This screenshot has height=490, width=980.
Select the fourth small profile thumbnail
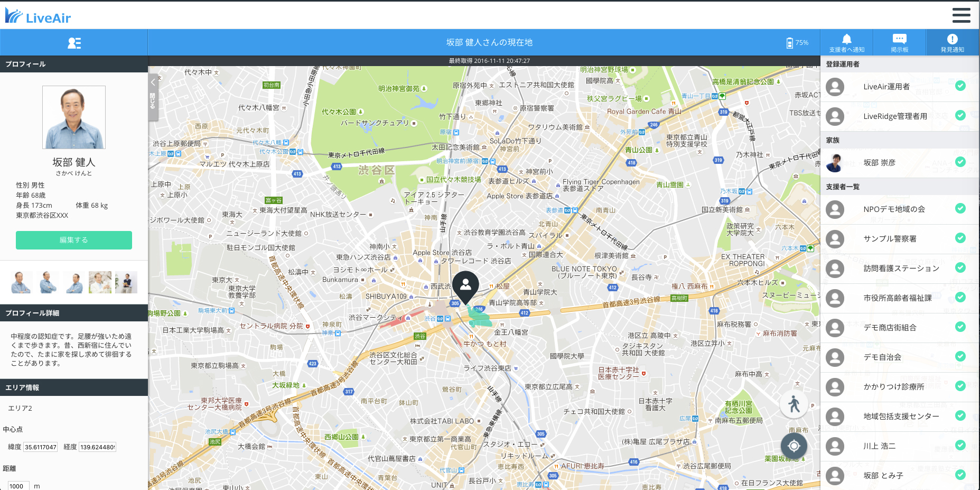click(100, 282)
